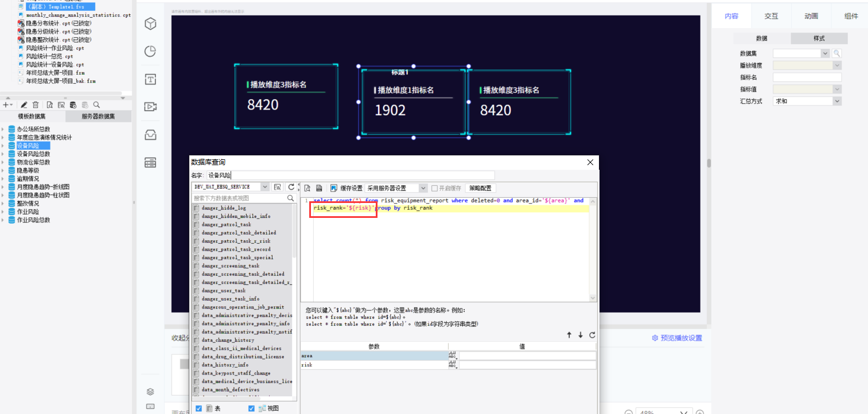Open the table list component icon
Screen dimensions: 868x414
point(150,163)
